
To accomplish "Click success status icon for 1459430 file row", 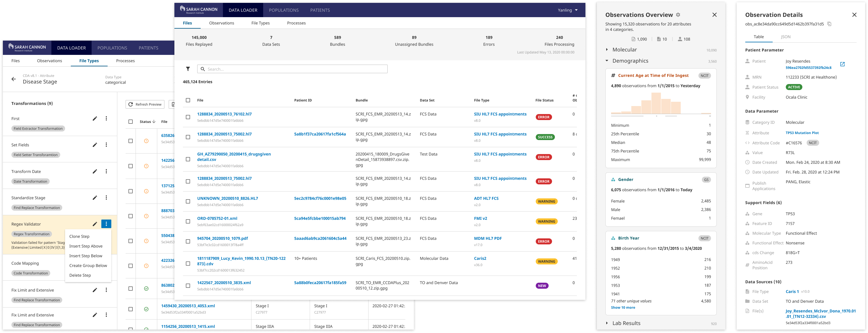I will pos(146,309).
